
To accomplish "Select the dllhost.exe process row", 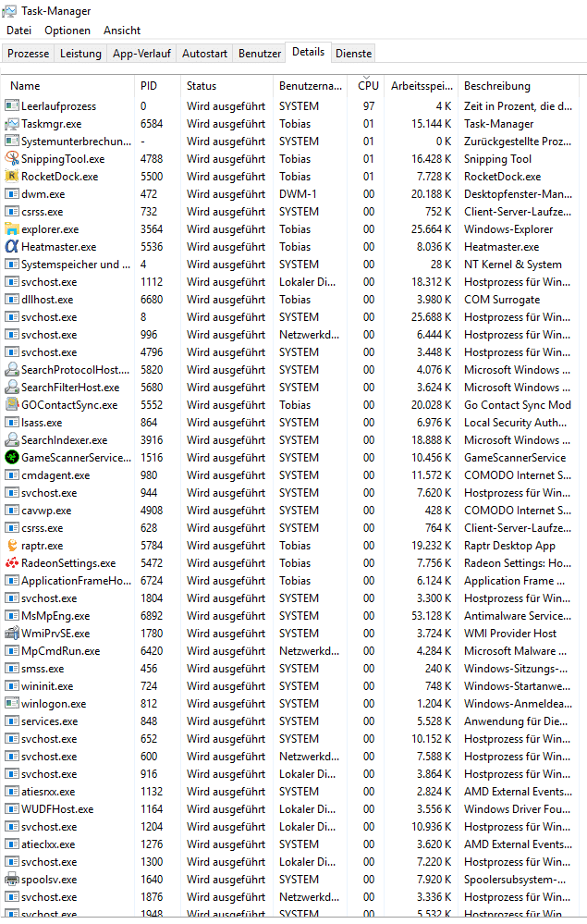I will tap(291, 300).
